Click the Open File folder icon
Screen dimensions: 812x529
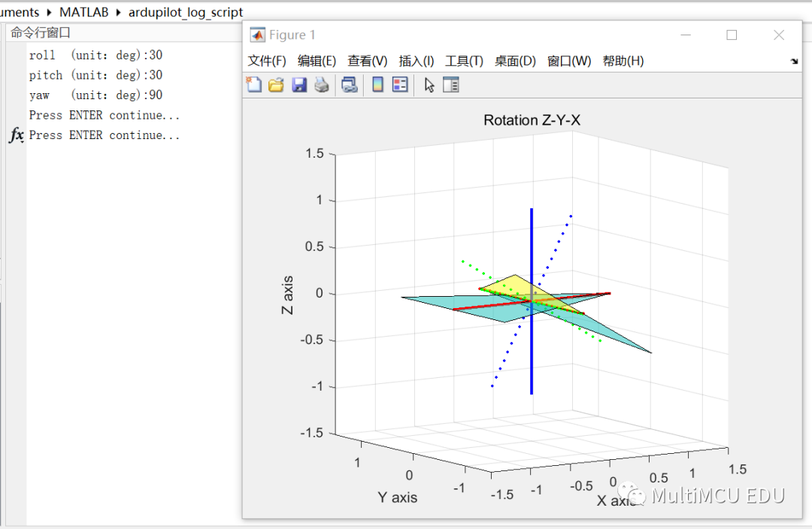point(276,85)
